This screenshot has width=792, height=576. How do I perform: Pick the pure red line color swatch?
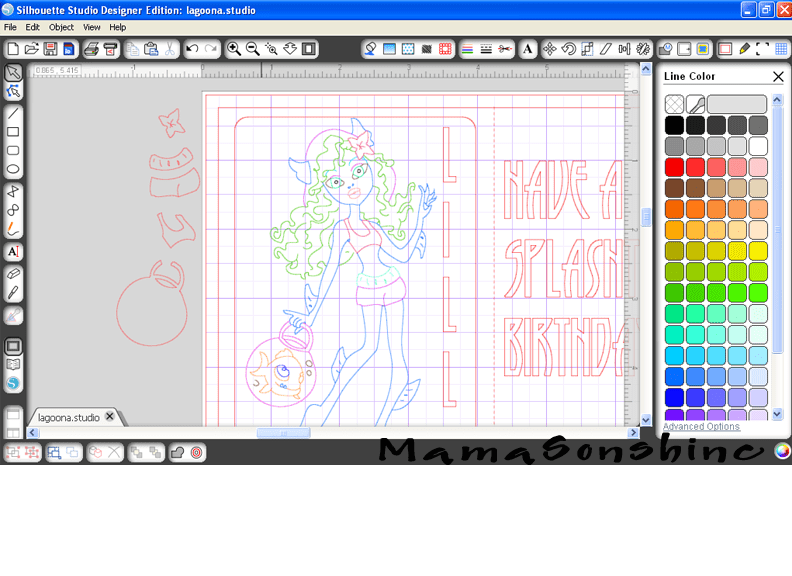click(x=674, y=167)
